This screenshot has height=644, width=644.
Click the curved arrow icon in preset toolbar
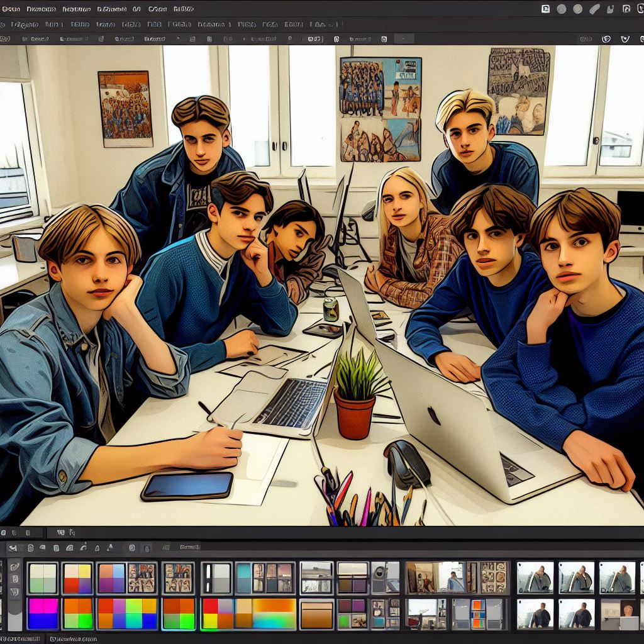[84, 548]
